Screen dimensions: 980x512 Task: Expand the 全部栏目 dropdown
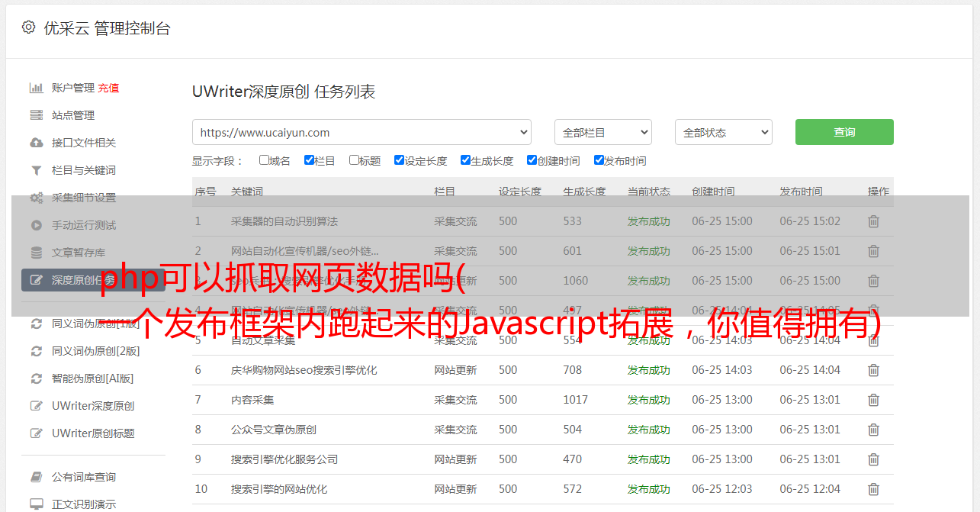tap(602, 132)
